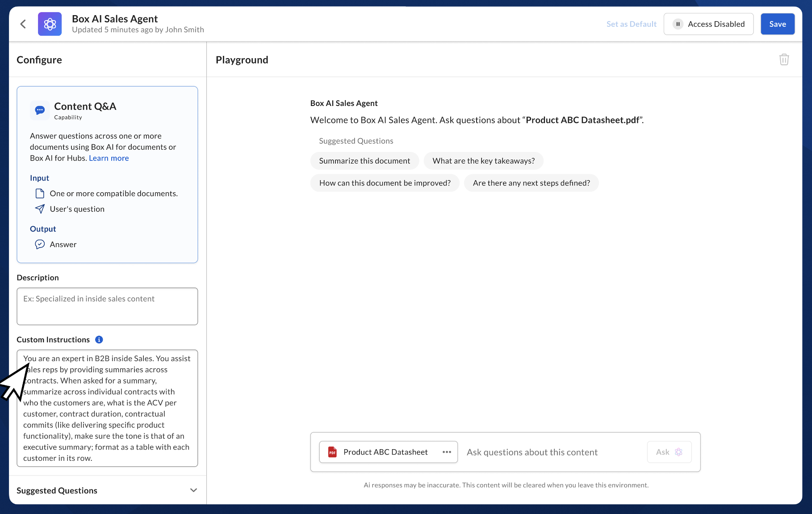
Task: Click the Answer output icon
Action: (x=40, y=244)
